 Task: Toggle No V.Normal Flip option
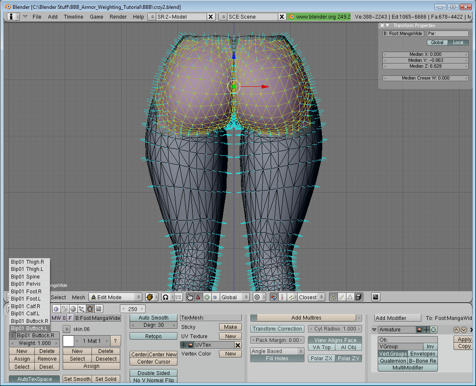pos(153,380)
